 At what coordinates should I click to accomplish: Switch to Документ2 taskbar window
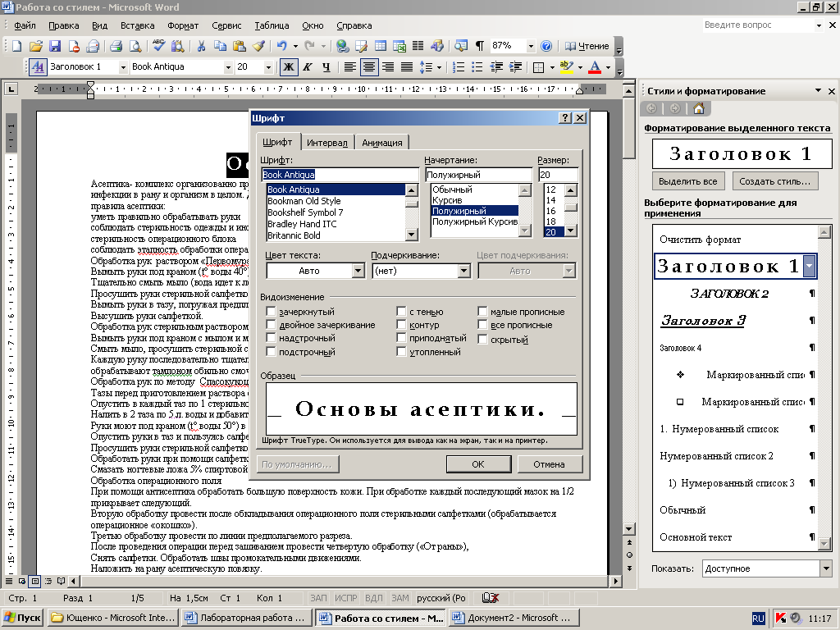(515, 618)
